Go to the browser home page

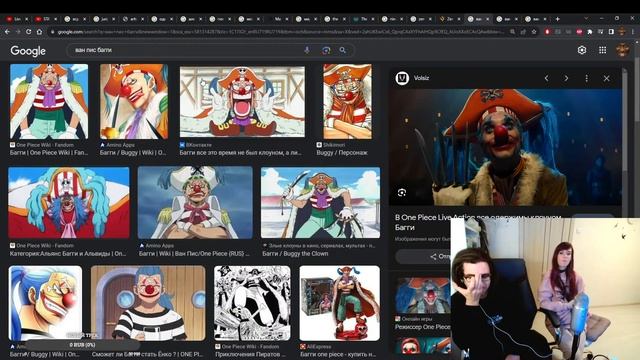pyautogui.click(x=39, y=31)
